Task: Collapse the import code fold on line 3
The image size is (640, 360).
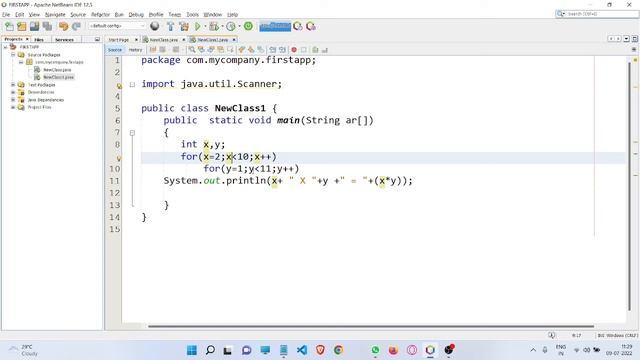Action: (x=132, y=84)
